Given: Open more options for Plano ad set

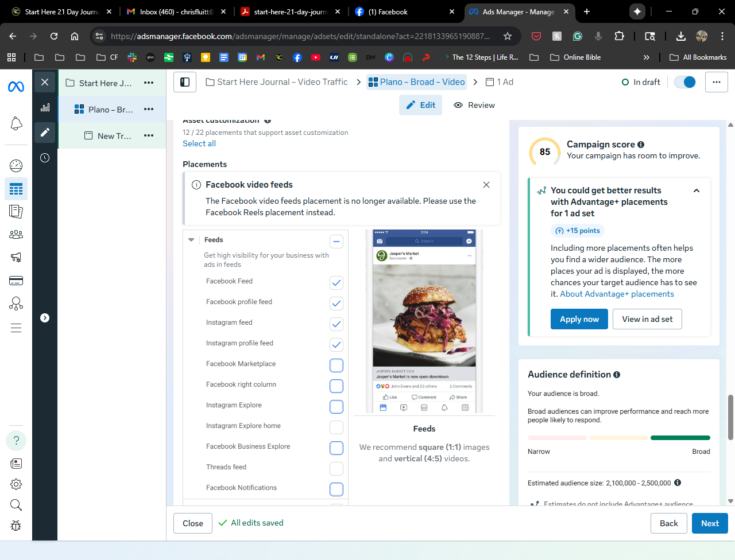Looking at the screenshot, I should (x=149, y=109).
